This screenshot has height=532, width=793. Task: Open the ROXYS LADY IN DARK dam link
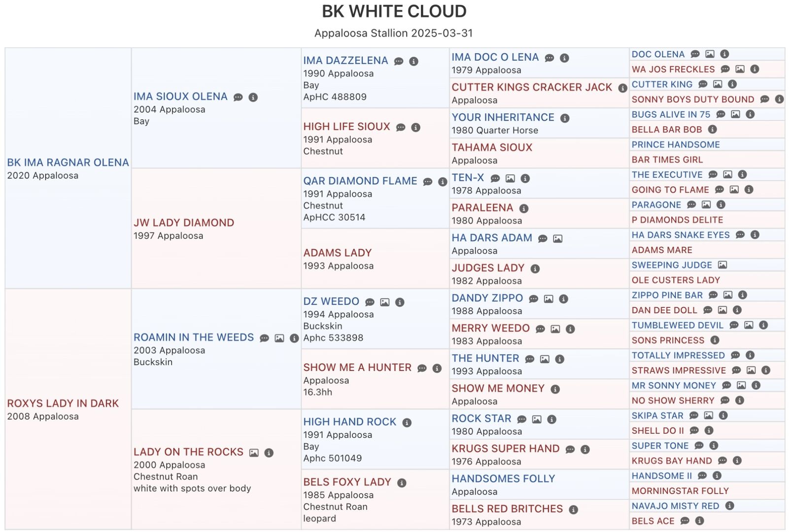click(63, 403)
